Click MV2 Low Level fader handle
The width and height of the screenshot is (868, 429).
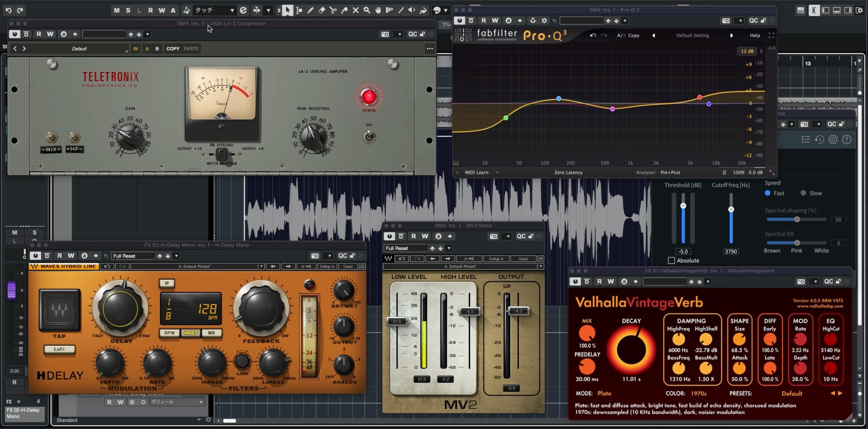point(397,321)
